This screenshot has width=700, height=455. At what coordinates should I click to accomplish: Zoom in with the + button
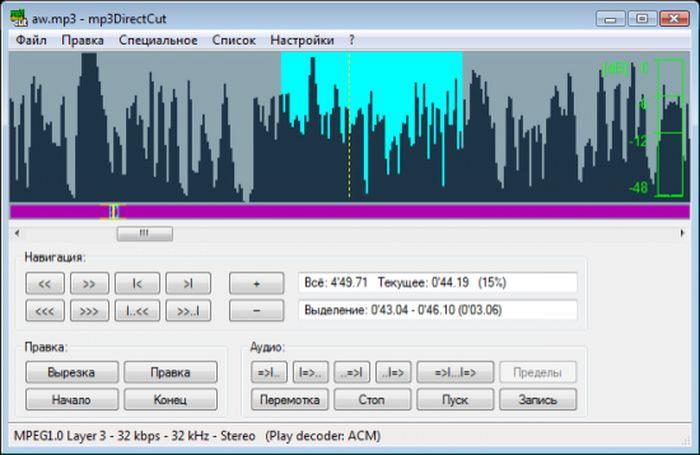coord(256,283)
